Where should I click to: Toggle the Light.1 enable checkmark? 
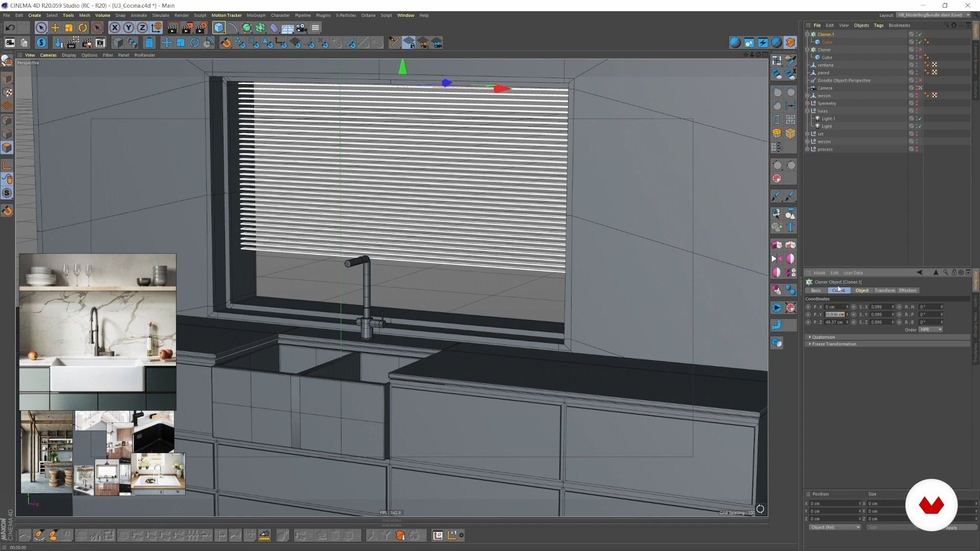[920, 119]
